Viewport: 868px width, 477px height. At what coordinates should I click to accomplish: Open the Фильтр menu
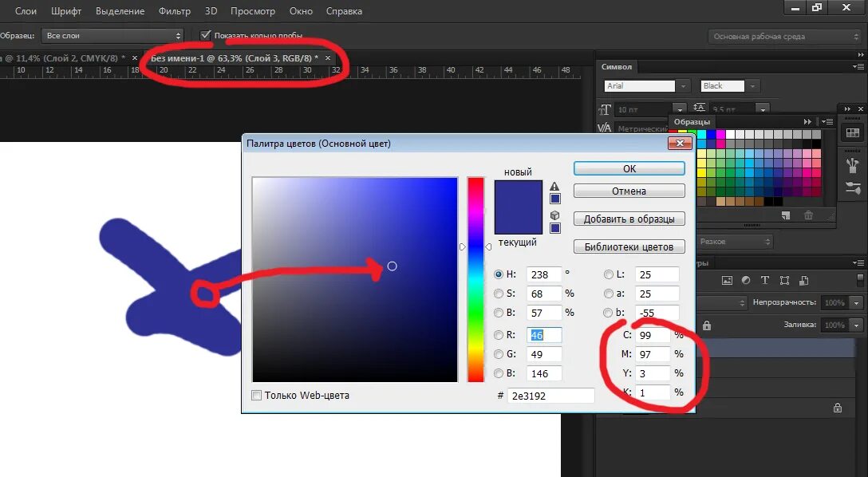(175, 10)
